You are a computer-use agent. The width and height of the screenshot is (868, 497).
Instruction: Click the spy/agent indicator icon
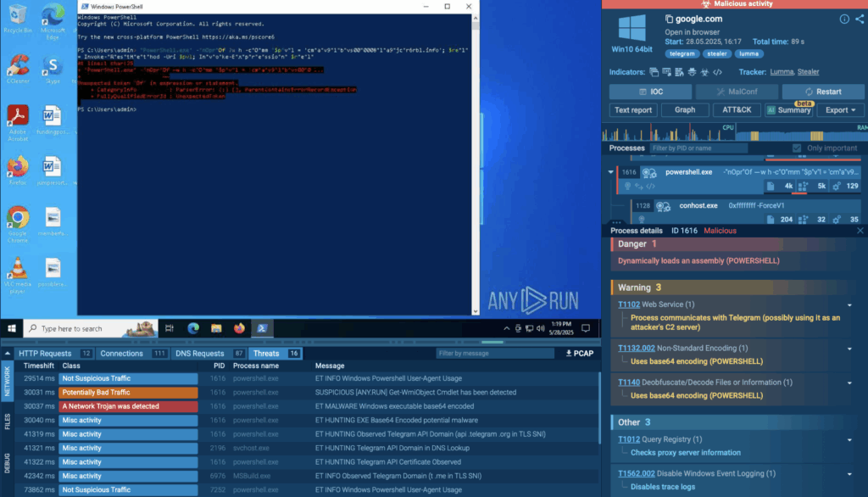coord(692,72)
